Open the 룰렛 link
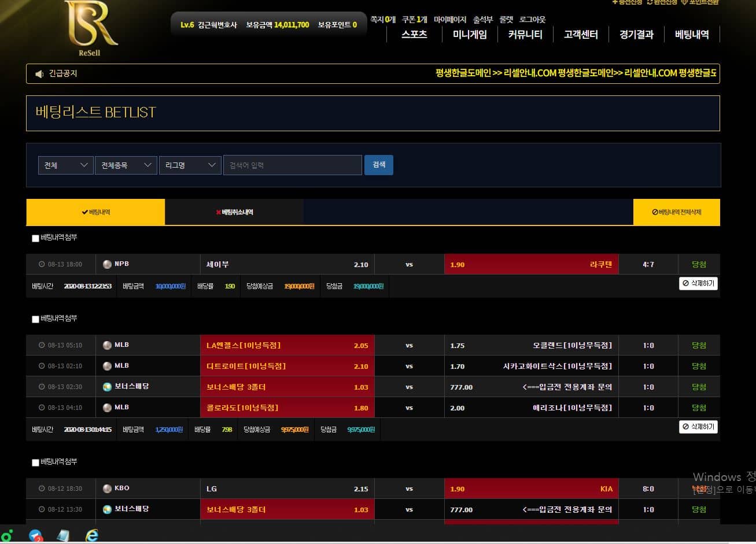This screenshot has width=756, height=544. tap(506, 20)
